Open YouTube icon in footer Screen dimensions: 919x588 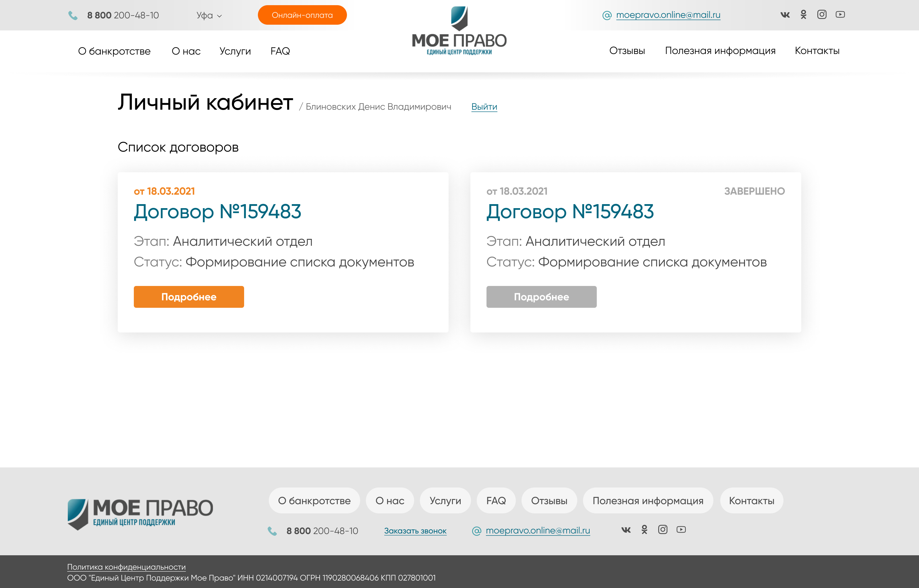(x=681, y=529)
